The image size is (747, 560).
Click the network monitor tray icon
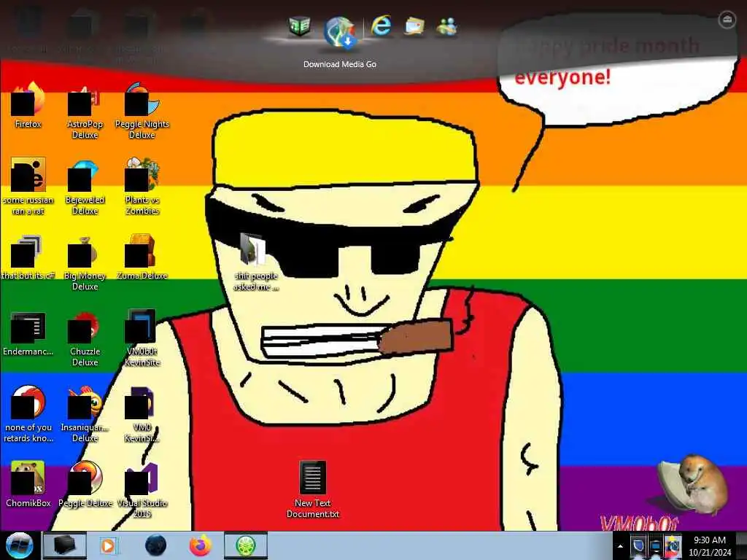[656, 545]
